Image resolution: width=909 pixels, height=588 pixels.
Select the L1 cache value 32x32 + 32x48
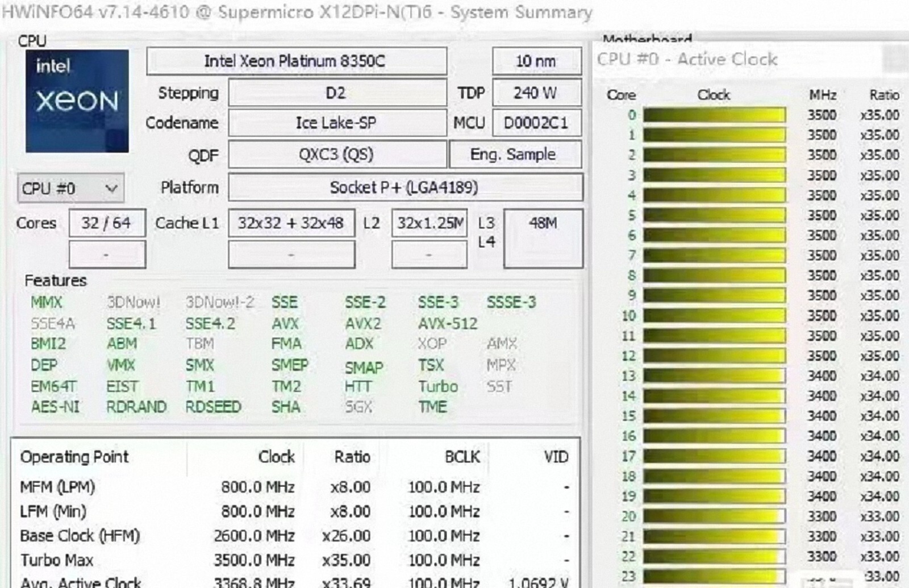291,223
